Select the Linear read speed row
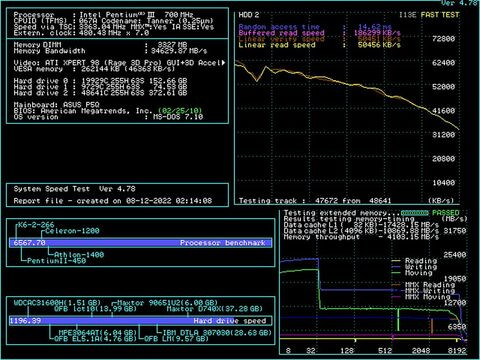Image resolution: width=480 pixels, height=360 pixels. click(x=319, y=45)
